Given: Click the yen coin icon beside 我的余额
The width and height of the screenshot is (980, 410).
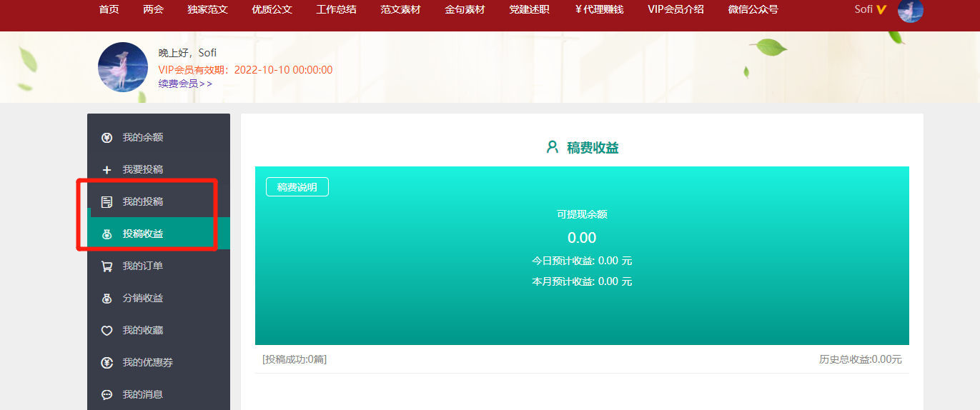Looking at the screenshot, I should click(107, 137).
